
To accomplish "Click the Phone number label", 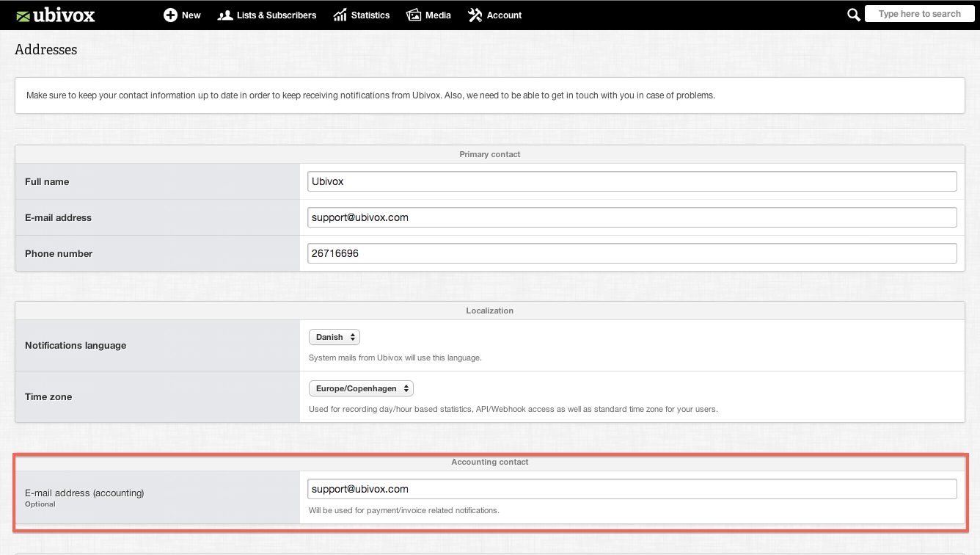I will 59,253.
